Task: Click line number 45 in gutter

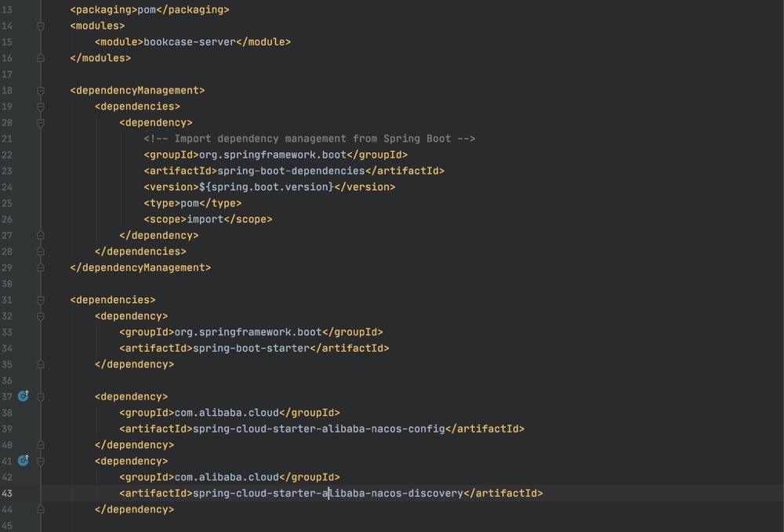Action: tap(7, 526)
